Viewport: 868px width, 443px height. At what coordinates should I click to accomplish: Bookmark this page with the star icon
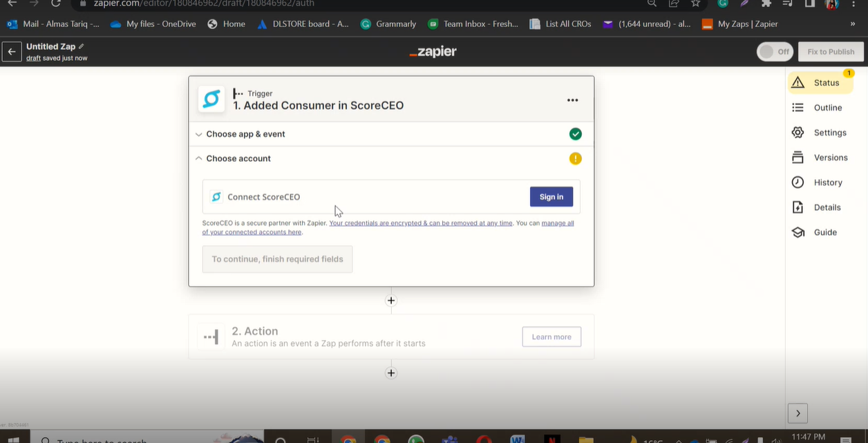pos(696,3)
